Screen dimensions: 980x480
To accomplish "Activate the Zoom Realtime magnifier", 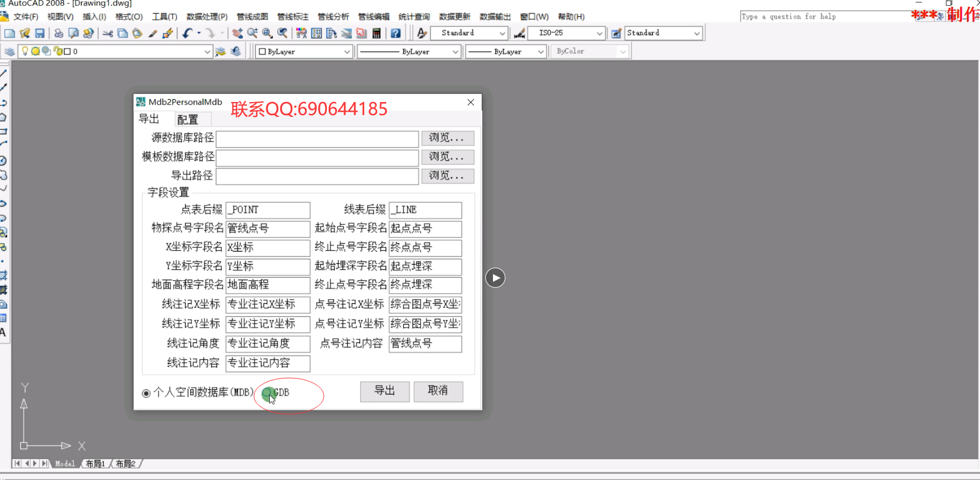I will point(252,33).
